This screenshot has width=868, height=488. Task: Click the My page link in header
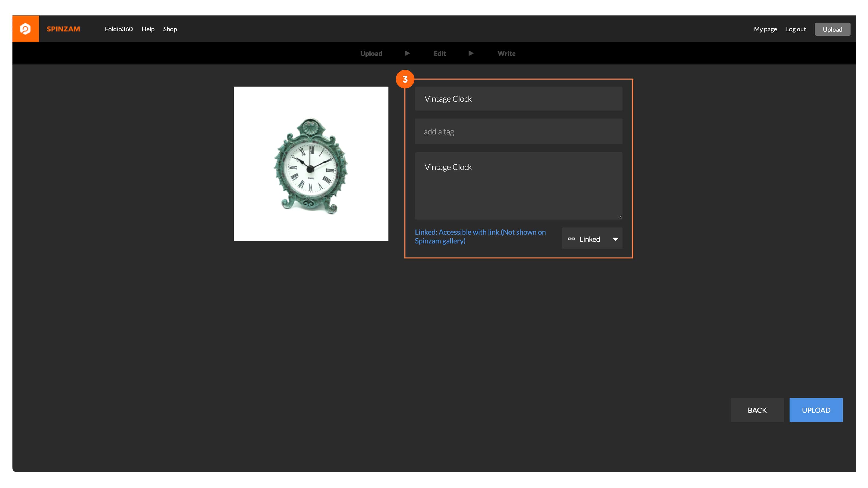click(765, 29)
